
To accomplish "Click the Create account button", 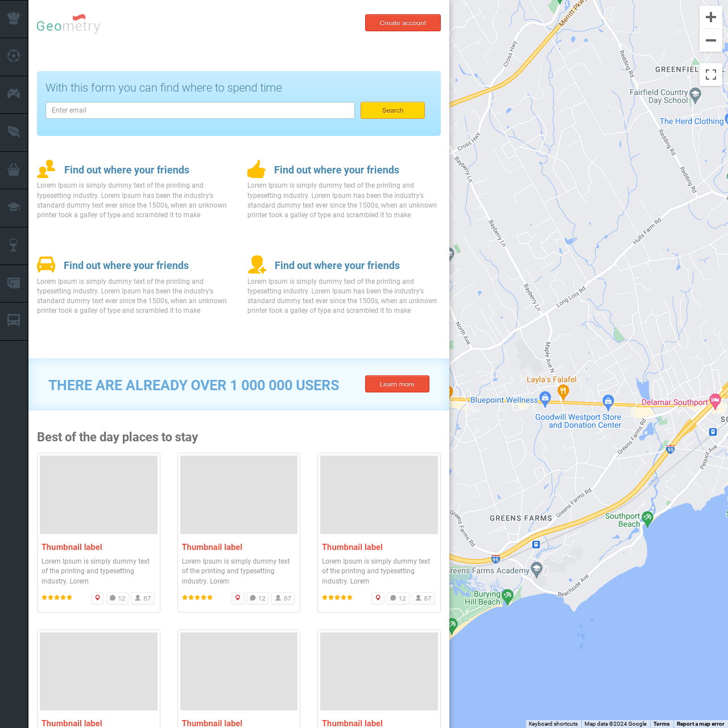I will click(x=403, y=23).
